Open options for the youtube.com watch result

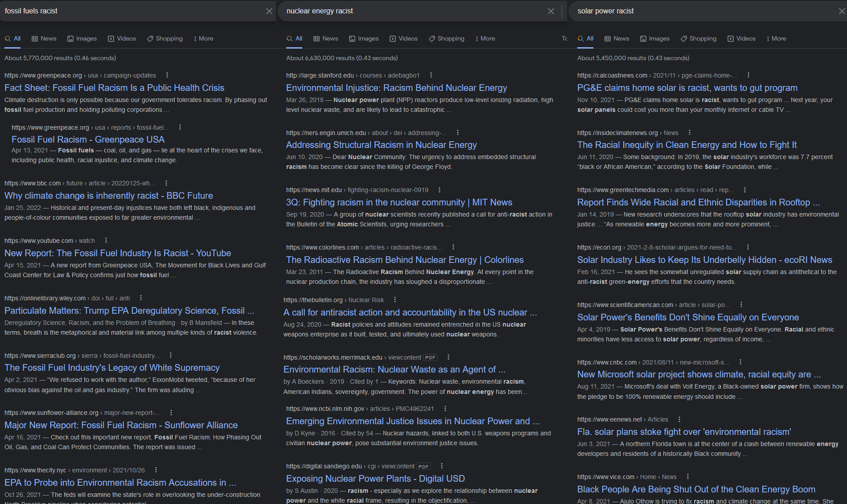106,241
